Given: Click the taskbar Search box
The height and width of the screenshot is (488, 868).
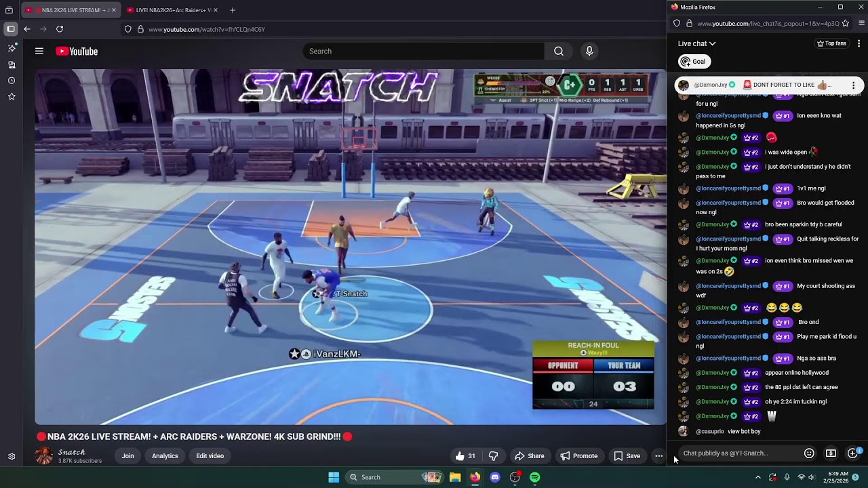Looking at the screenshot, I should (393, 477).
